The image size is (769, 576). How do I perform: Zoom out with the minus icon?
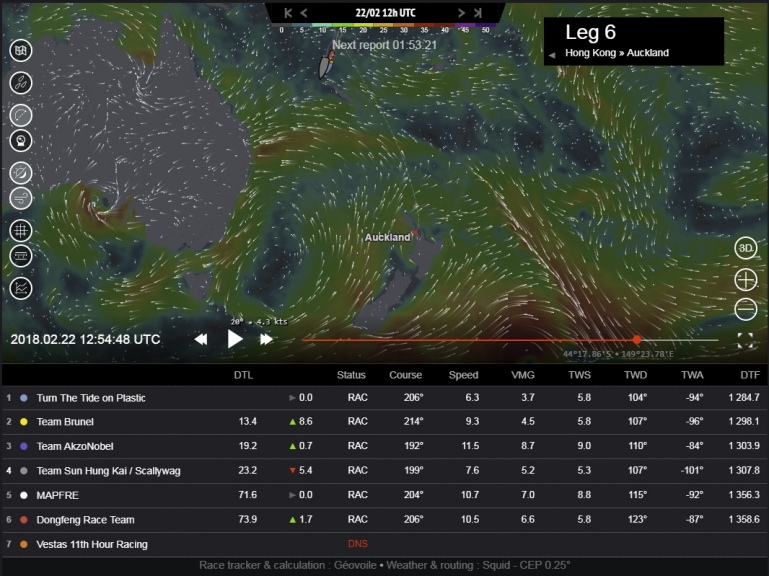[x=745, y=309]
